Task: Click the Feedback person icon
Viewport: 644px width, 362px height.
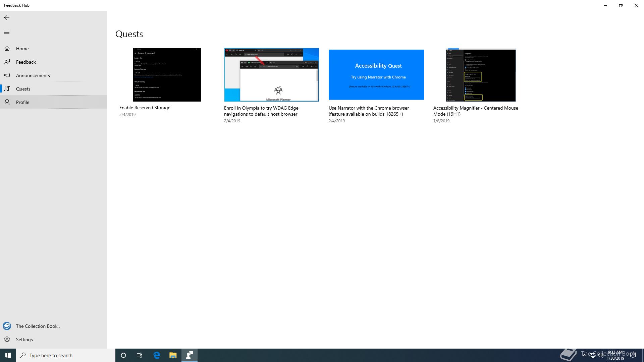Action: 7,62
